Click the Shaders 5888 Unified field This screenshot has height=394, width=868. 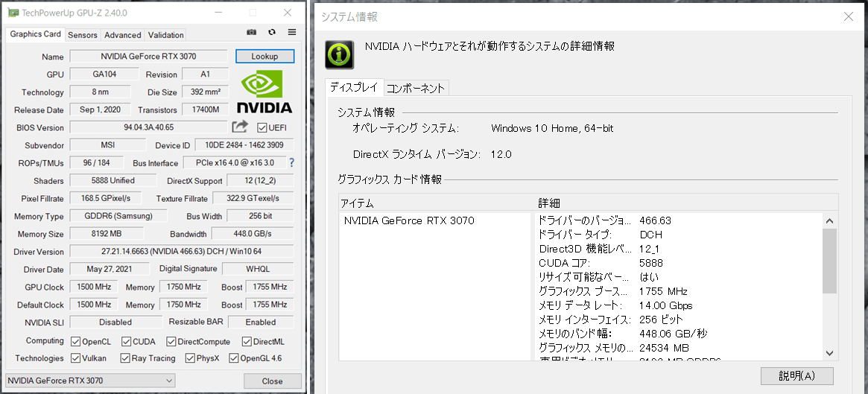(113, 180)
